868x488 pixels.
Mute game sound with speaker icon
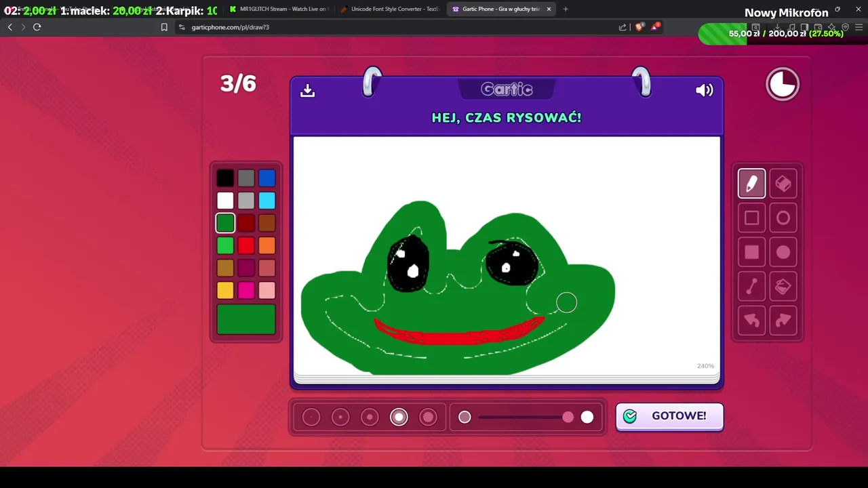pos(704,90)
